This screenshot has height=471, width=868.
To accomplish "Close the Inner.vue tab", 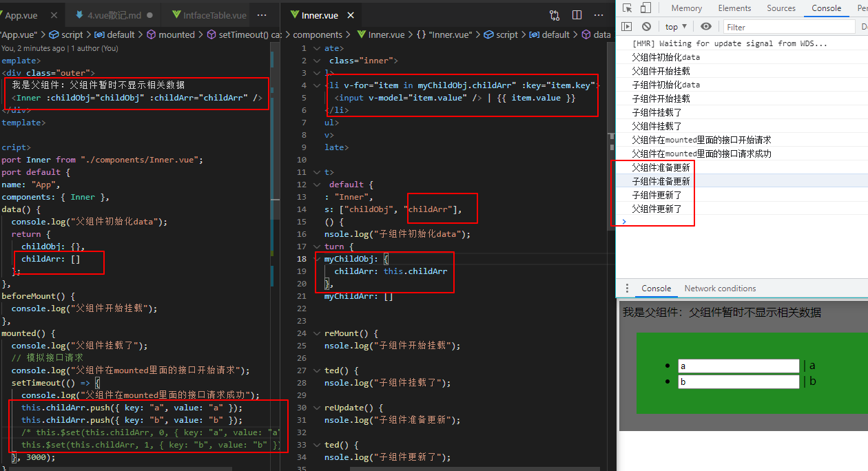I will [x=351, y=15].
